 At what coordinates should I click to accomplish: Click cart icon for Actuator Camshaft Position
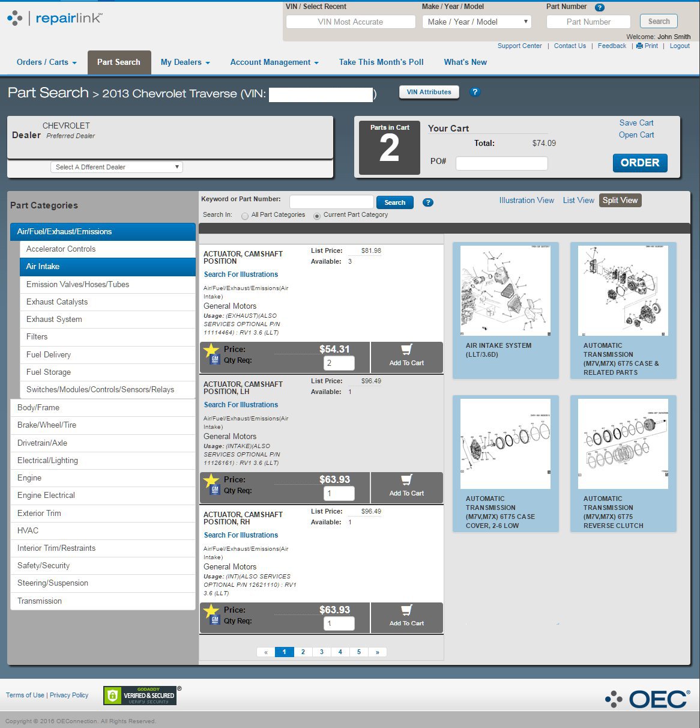tap(406, 349)
